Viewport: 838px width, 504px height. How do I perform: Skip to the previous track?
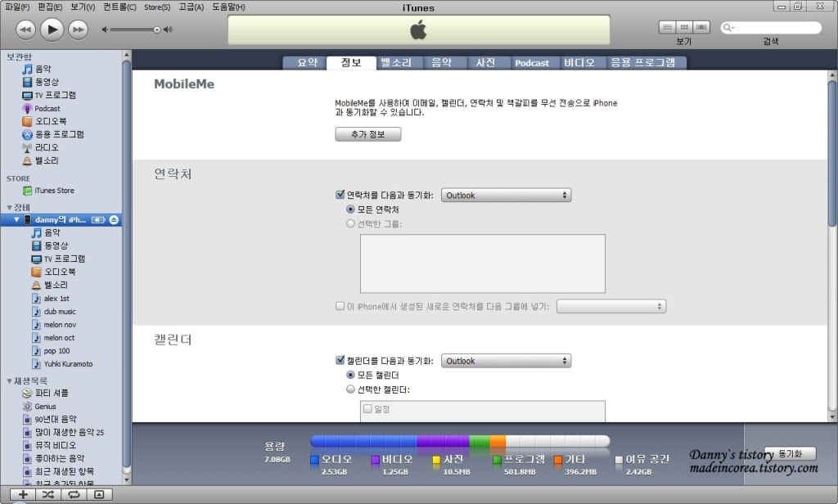[x=25, y=29]
